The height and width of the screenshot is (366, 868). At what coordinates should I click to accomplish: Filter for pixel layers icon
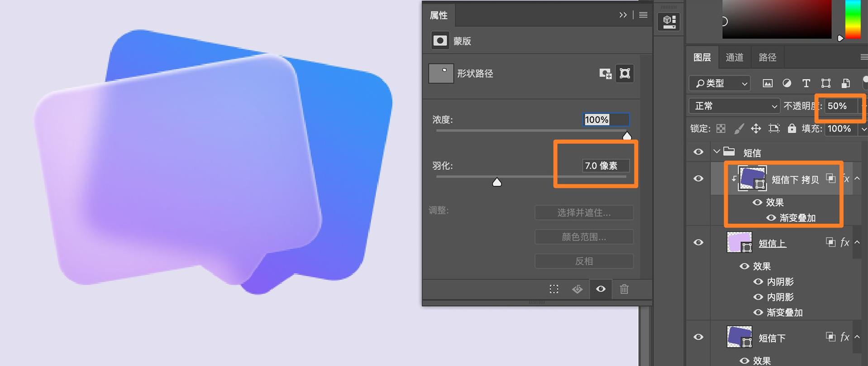click(x=768, y=83)
